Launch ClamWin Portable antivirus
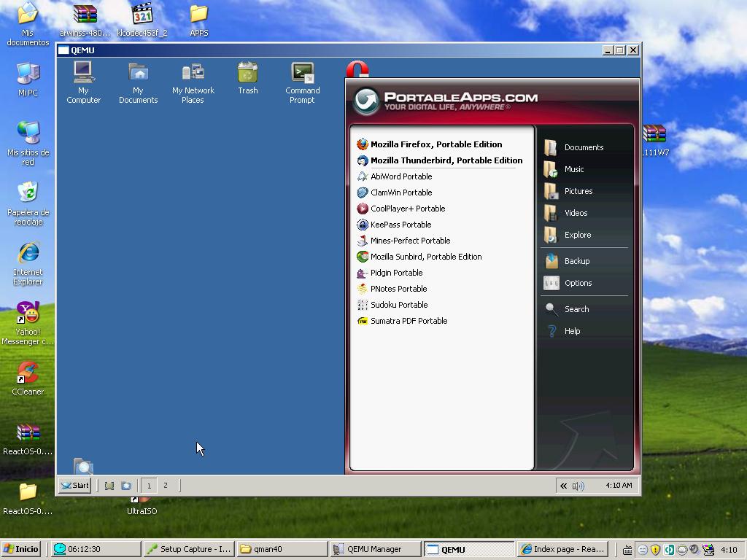Image resolution: width=747 pixels, height=560 pixels. point(400,192)
